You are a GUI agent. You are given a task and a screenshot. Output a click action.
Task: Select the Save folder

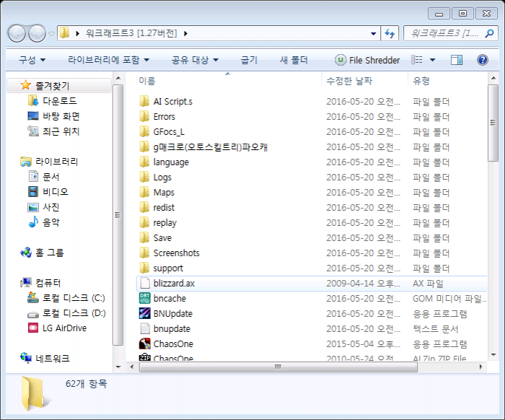[x=162, y=237]
